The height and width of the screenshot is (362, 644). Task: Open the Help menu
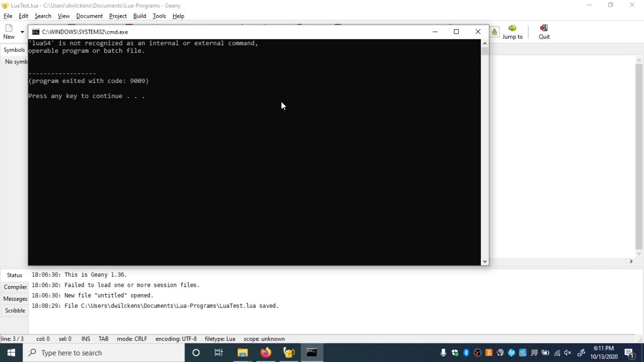tap(178, 16)
